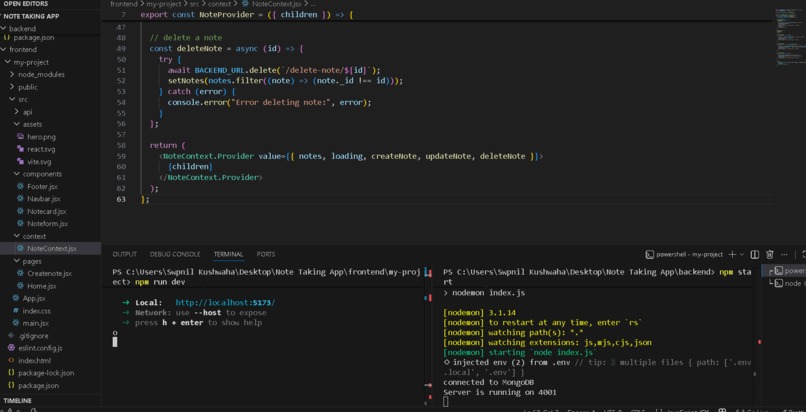Collapse the pages folder
Image resolution: width=806 pixels, height=412 pixels.
[50, 261]
